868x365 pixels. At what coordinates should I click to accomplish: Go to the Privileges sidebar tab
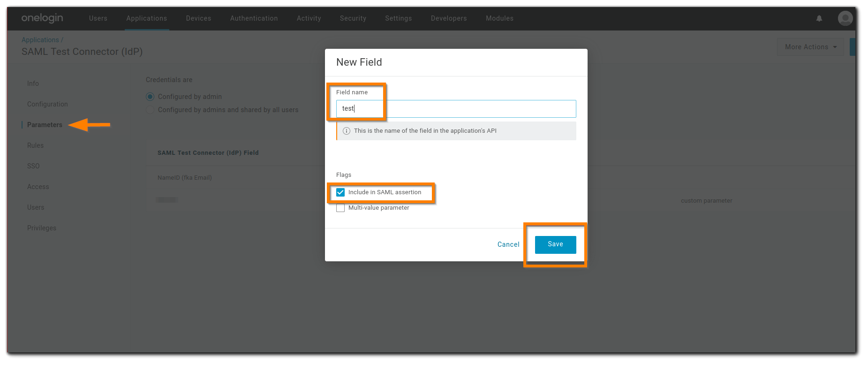point(42,228)
